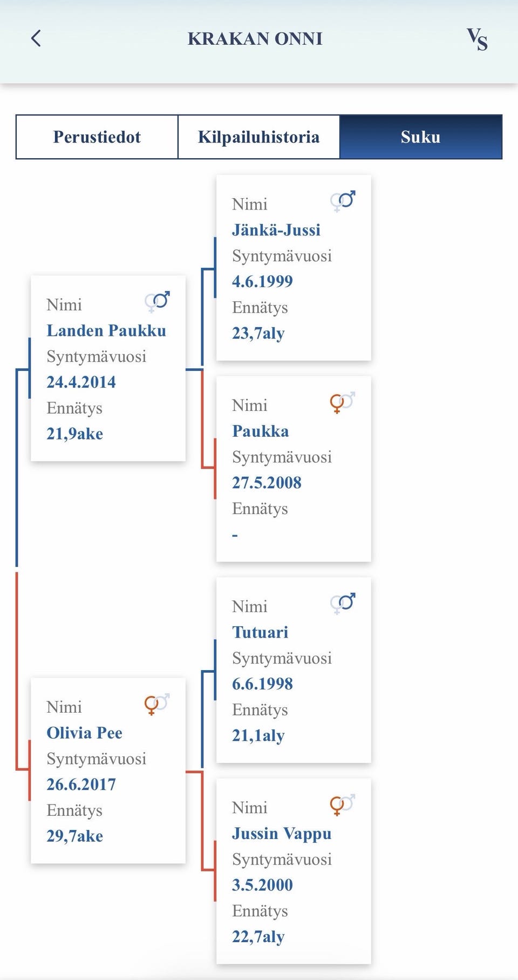Open Jänkä-Jussi horse profile
Viewport: 518px width, 980px height.
tap(276, 230)
